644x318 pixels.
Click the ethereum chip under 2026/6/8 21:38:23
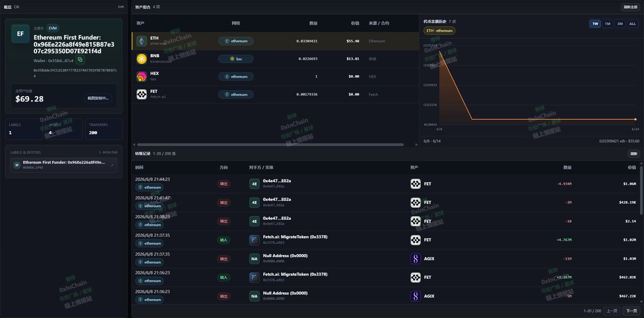(x=149, y=225)
